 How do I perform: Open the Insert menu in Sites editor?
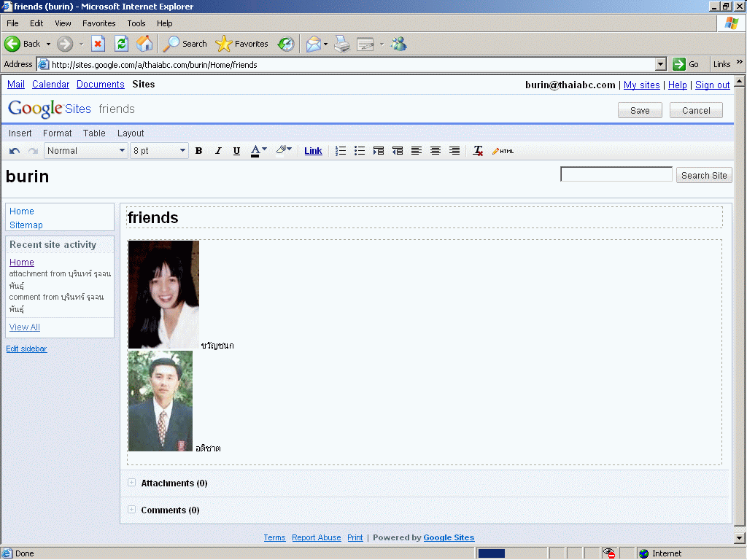coord(20,133)
